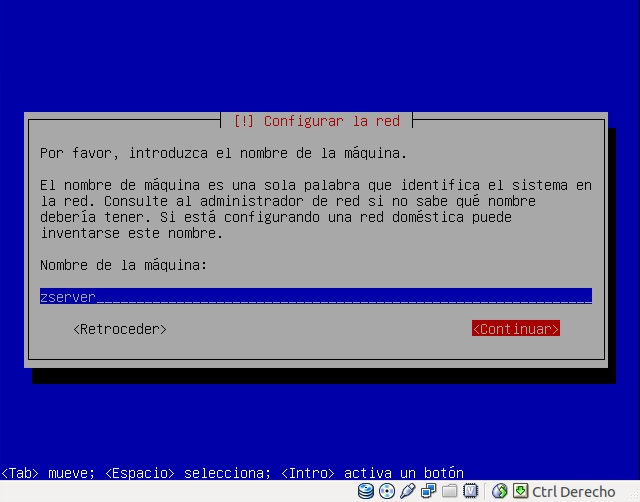This screenshot has width=640, height=502.
Task: Click the 'Por favor, introduzca el nombre' line
Action: pos(223,153)
